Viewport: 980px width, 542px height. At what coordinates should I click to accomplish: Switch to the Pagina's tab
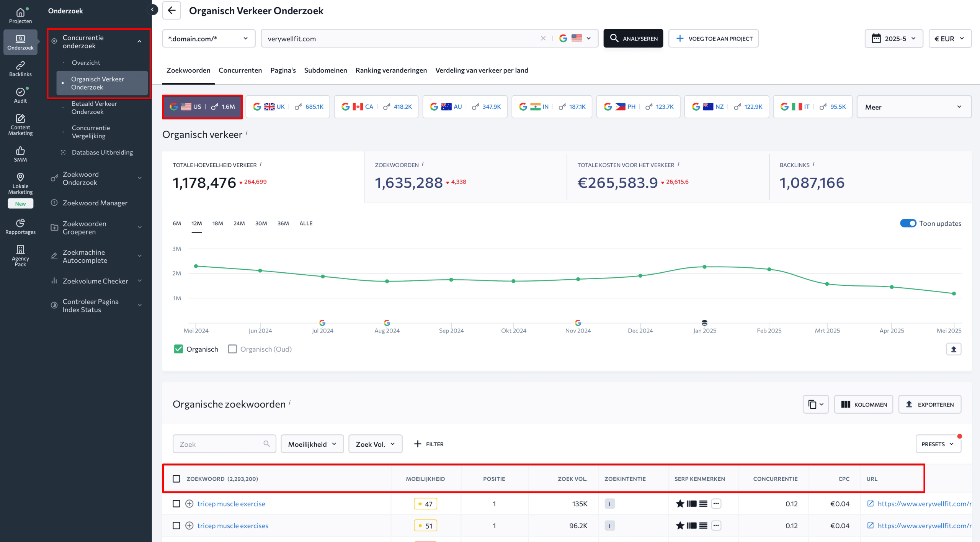(x=283, y=70)
